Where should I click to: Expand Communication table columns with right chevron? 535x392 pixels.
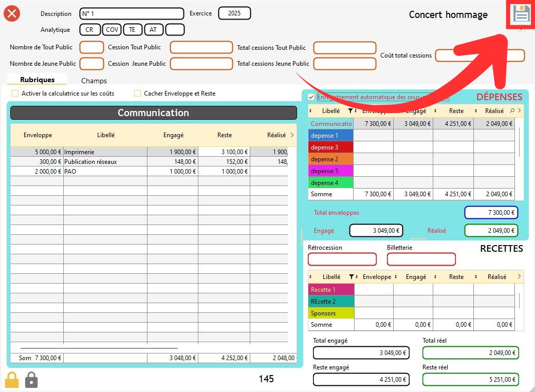click(x=292, y=135)
